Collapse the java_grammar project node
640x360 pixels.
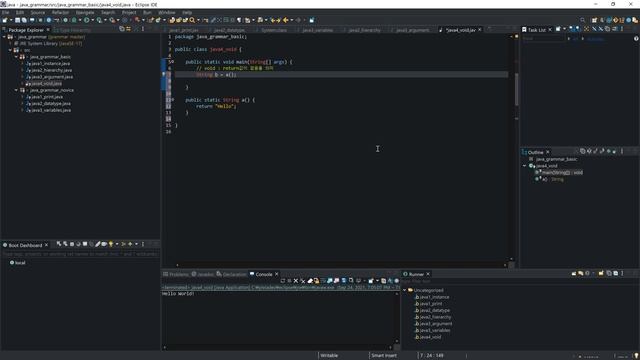click(4, 37)
